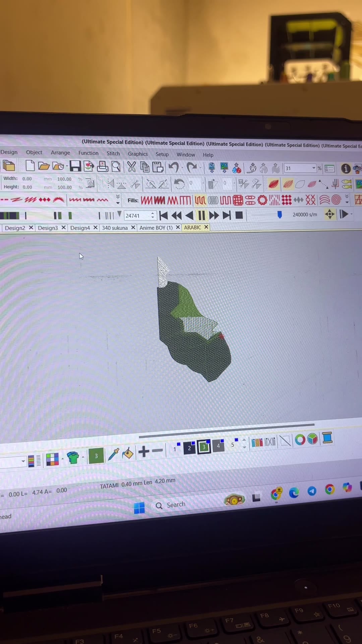Open the Arrange menu

(60, 153)
